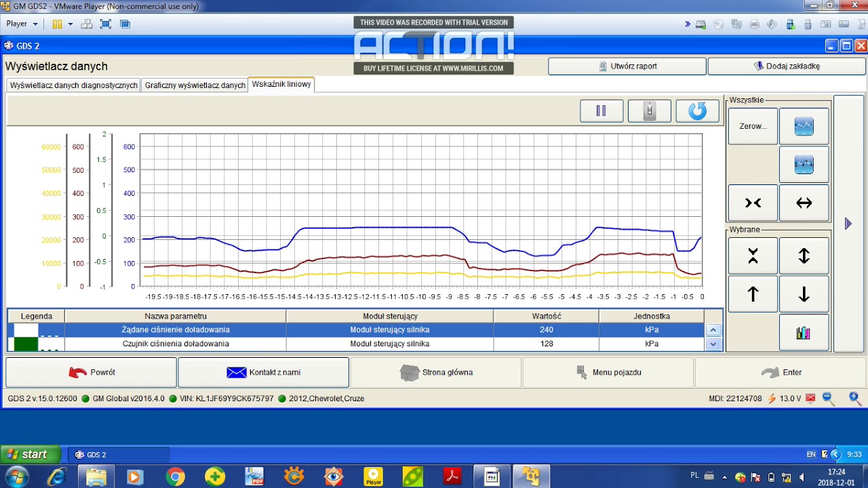The height and width of the screenshot is (488, 868).
Task: Click the down arrow button in Wybrane
Action: coord(804,294)
